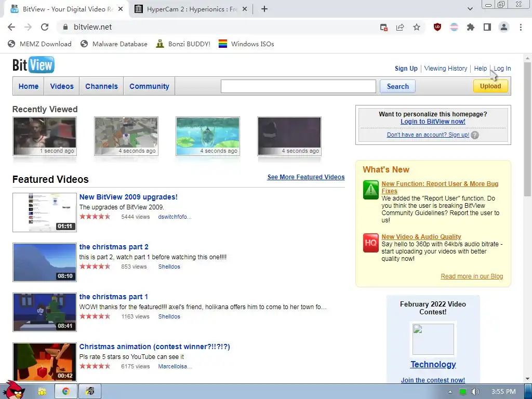Image resolution: width=532 pixels, height=399 pixels.
Task: Bookmark the page with the star icon
Action: click(x=417, y=27)
